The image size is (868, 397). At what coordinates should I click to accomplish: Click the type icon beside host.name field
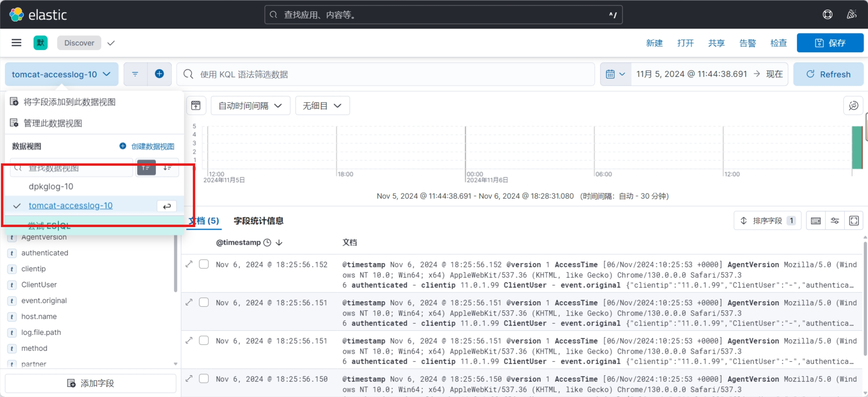12,317
